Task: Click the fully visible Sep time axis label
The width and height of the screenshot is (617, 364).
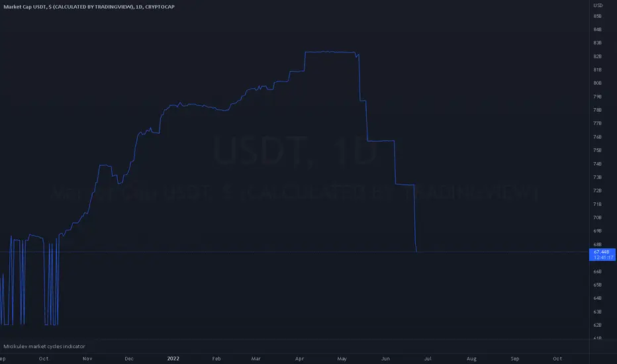Action: pos(514,359)
